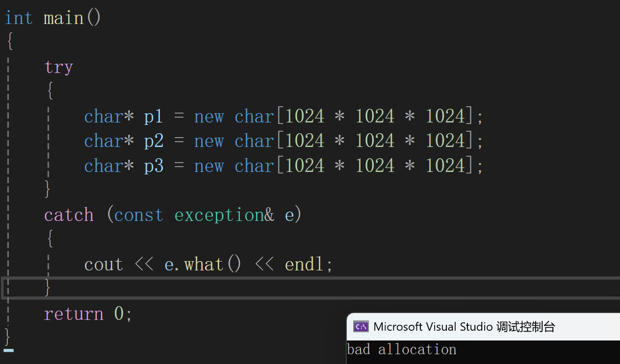Click the highlighted closing brace of catch block
Screen dimensions: 620x364
[x=47, y=288]
